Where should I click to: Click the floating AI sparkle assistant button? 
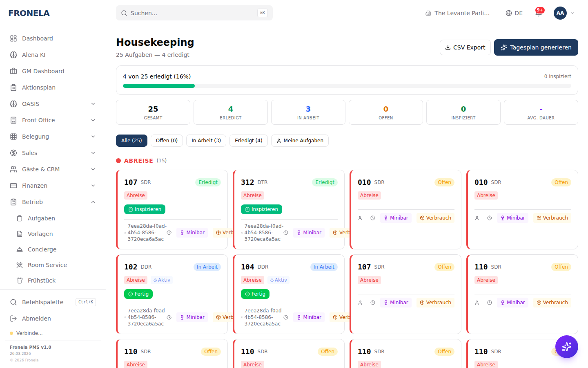click(x=566, y=347)
